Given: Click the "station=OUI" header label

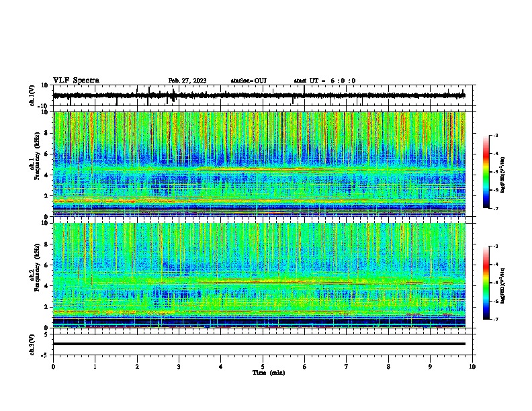Looking at the screenshot, I should point(249,81).
